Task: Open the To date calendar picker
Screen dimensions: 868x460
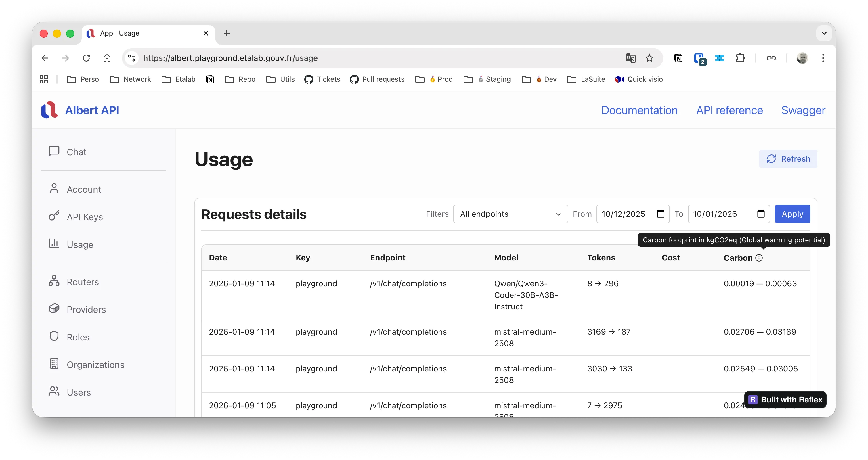Action: tap(761, 214)
